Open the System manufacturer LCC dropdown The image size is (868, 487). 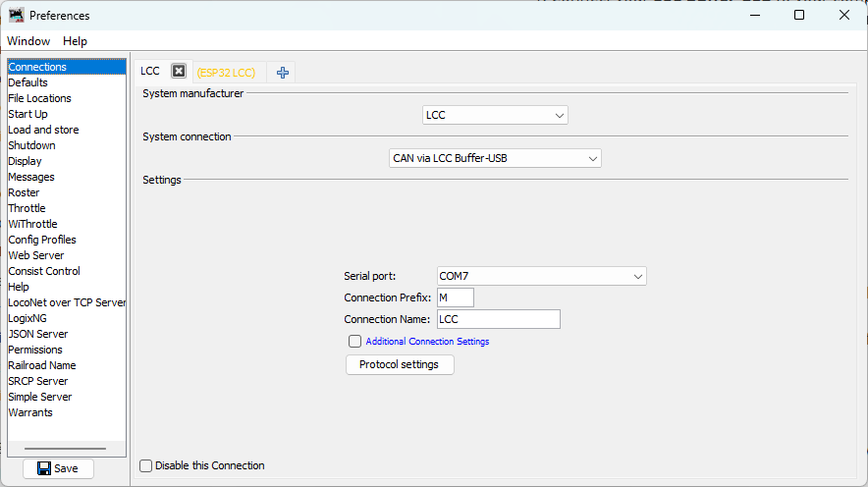pos(495,115)
